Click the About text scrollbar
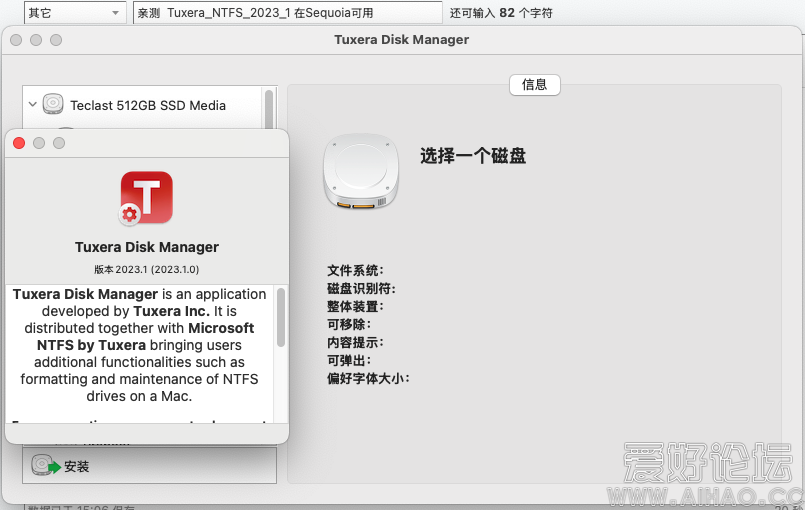This screenshot has height=510, width=805. pyautogui.click(x=280, y=317)
